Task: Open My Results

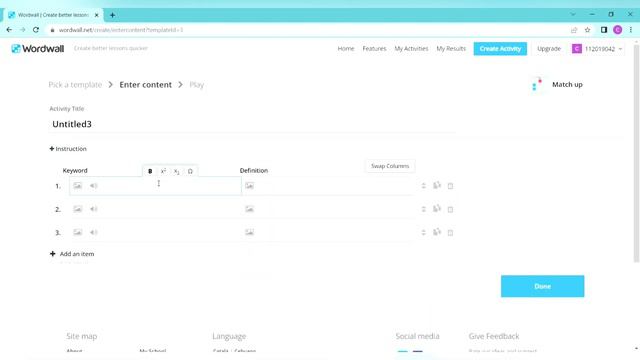Action: click(x=451, y=49)
